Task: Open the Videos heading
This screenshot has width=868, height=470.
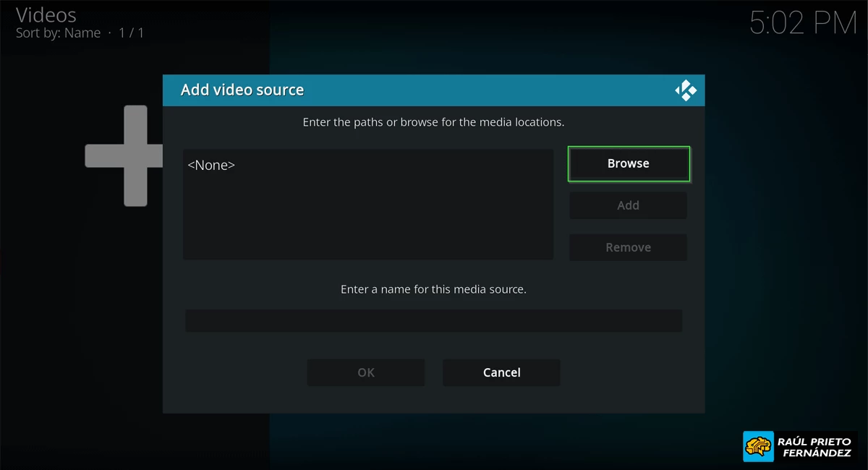Action: [46, 14]
